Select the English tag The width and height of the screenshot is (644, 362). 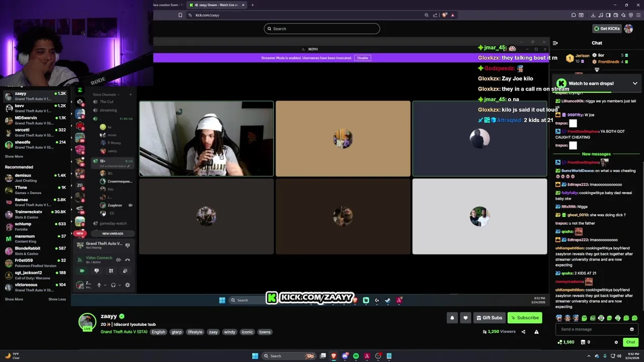click(158, 332)
